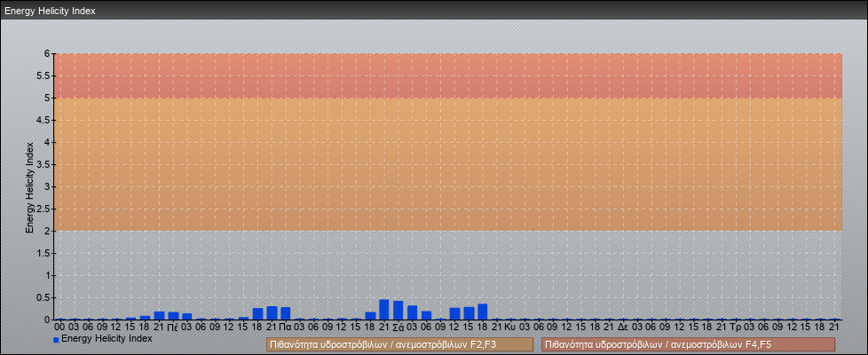
Task: Select the Δε day label on the time axis
Action: pos(623,327)
